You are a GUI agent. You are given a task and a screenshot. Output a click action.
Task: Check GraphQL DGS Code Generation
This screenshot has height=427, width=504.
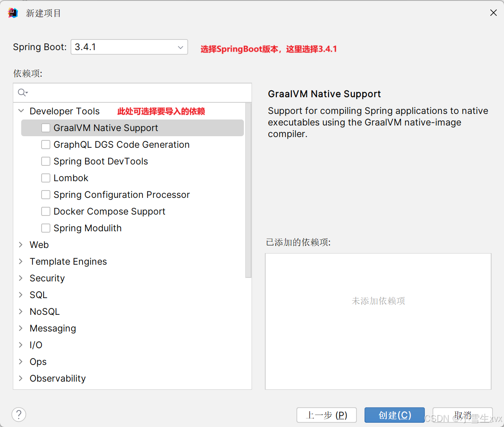46,144
